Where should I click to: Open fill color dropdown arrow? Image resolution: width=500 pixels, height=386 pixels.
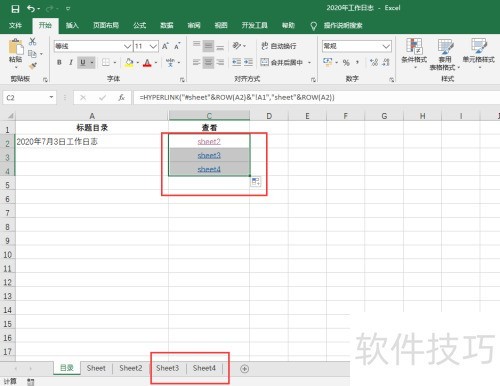pyautogui.click(x=138, y=62)
